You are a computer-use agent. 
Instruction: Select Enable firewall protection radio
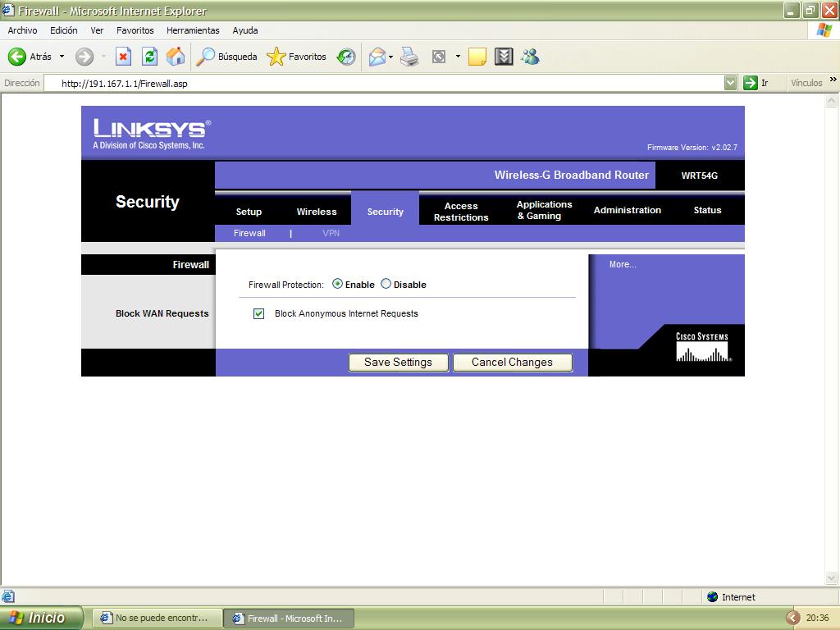[337, 284]
